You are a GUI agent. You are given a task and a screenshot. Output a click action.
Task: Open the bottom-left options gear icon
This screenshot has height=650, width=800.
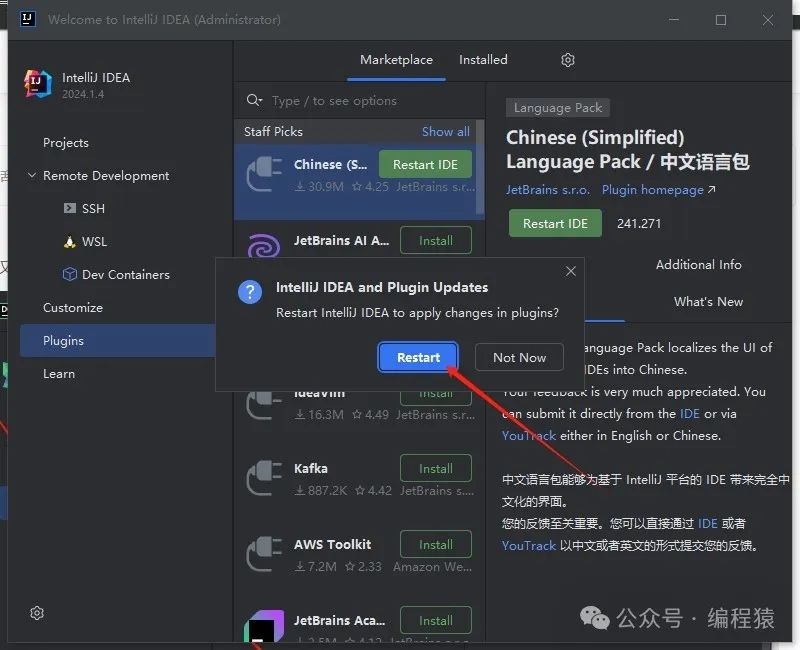[37, 613]
